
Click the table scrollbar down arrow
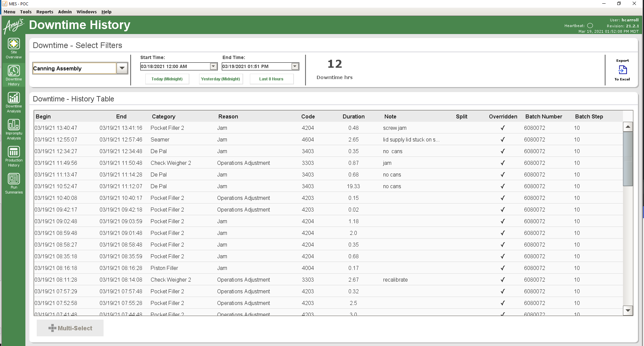[628, 310]
